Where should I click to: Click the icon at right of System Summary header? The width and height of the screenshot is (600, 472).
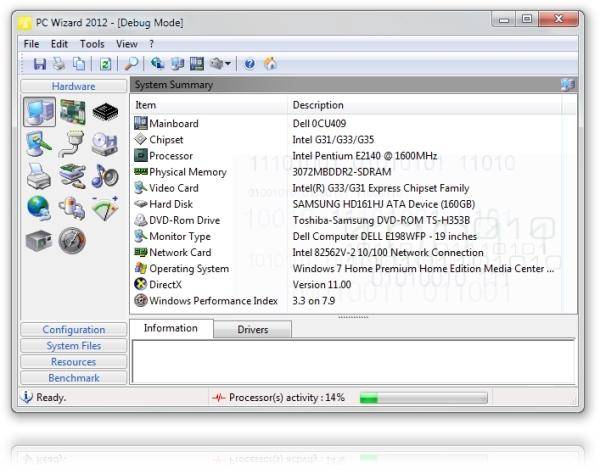tap(568, 85)
